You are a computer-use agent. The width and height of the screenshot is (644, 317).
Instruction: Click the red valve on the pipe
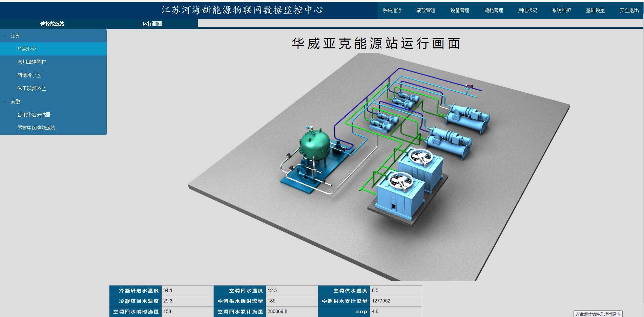469,87
